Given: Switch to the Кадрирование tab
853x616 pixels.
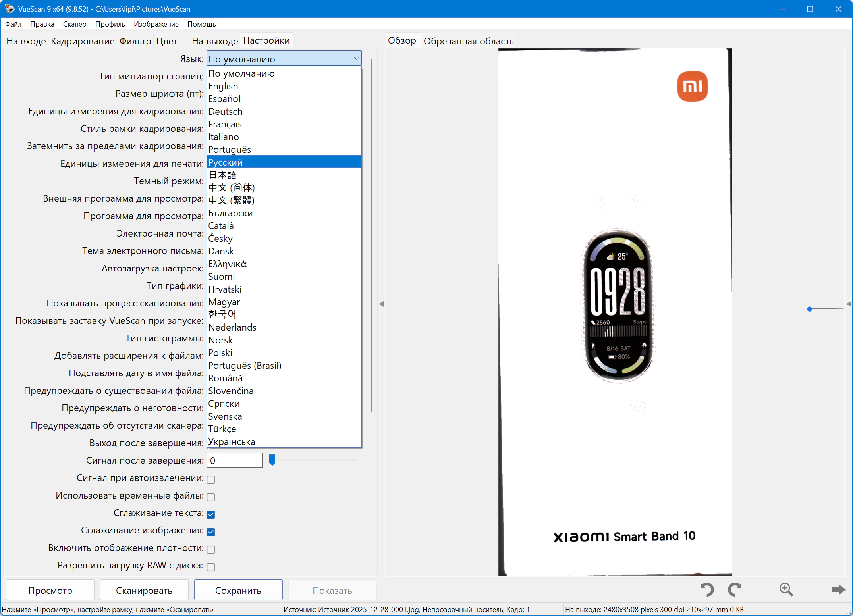Looking at the screenshot, I should pos(83,41).
